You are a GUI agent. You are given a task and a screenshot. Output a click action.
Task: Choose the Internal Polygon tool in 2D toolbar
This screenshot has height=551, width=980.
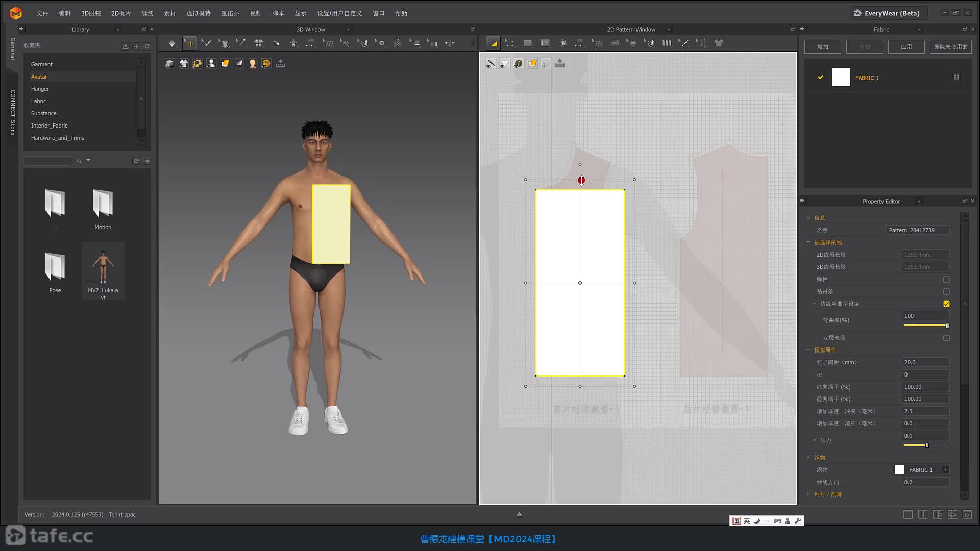click(545, 43)
